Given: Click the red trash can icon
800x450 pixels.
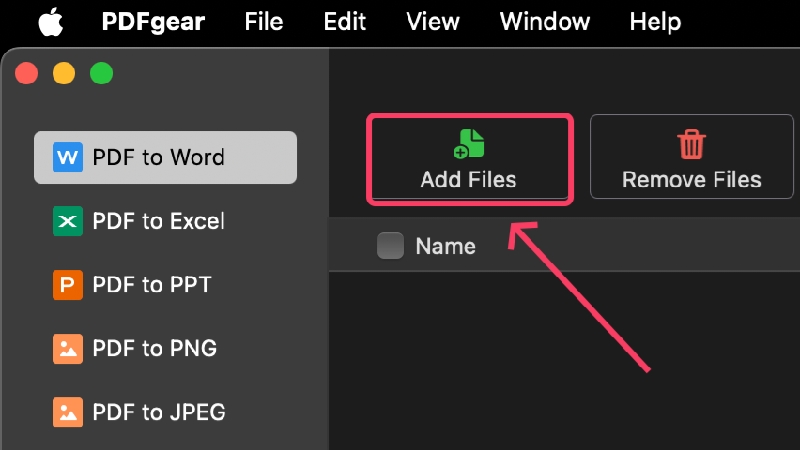Looking at the screenshot, I should click(691, 144).
